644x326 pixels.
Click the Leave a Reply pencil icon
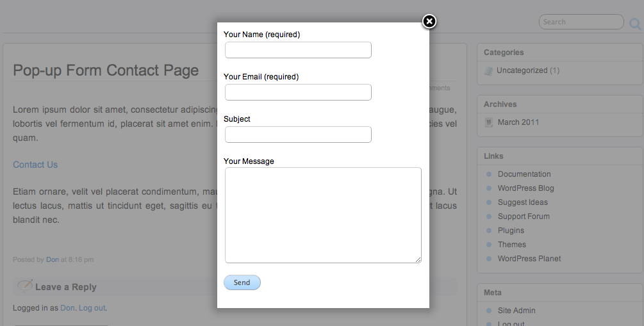(24, 286)
